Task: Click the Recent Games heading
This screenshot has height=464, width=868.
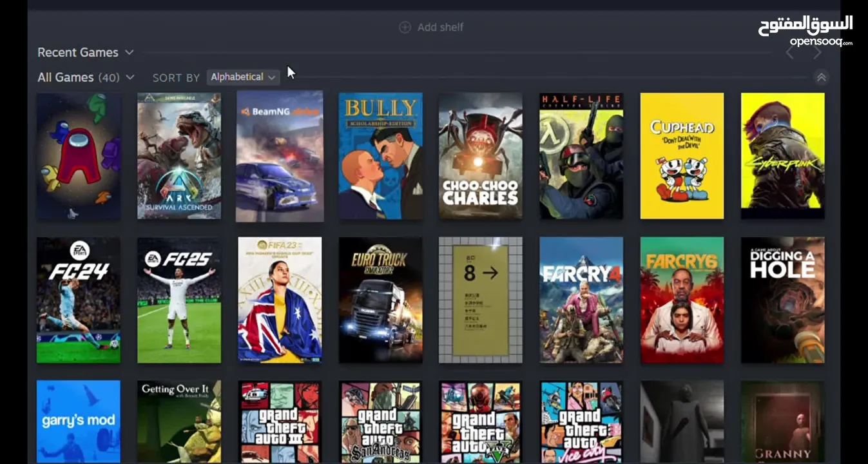Action: (x=78, y=52)
